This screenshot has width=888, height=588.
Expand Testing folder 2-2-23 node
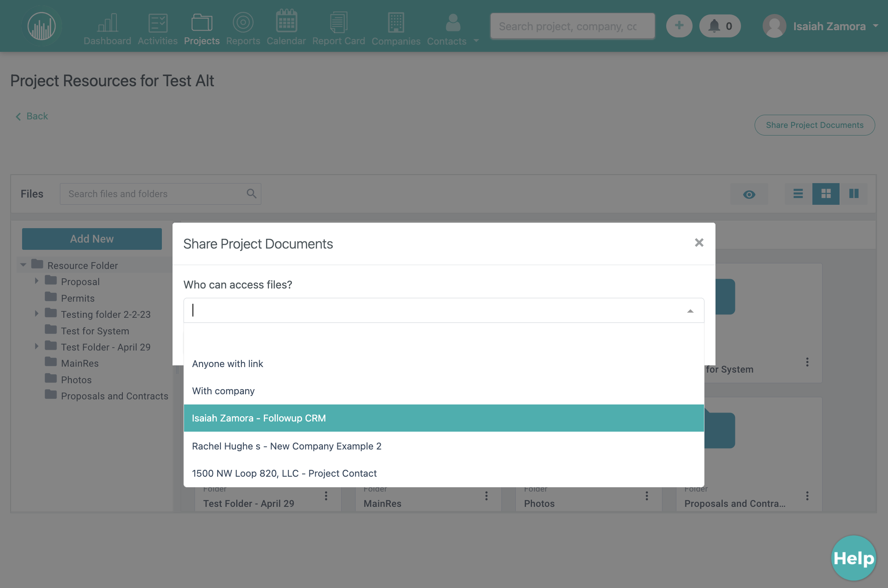tap(37, 314)
